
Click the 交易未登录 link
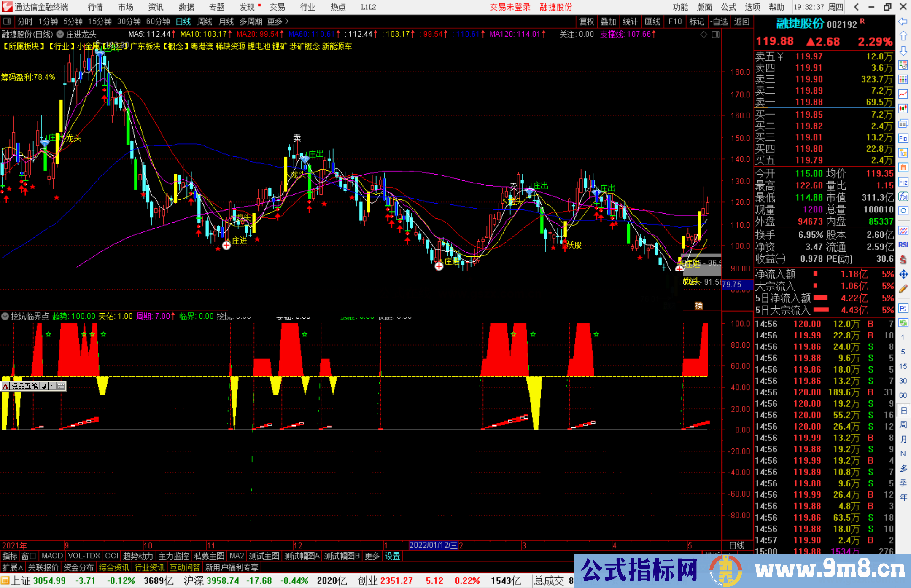coord(510,7)
